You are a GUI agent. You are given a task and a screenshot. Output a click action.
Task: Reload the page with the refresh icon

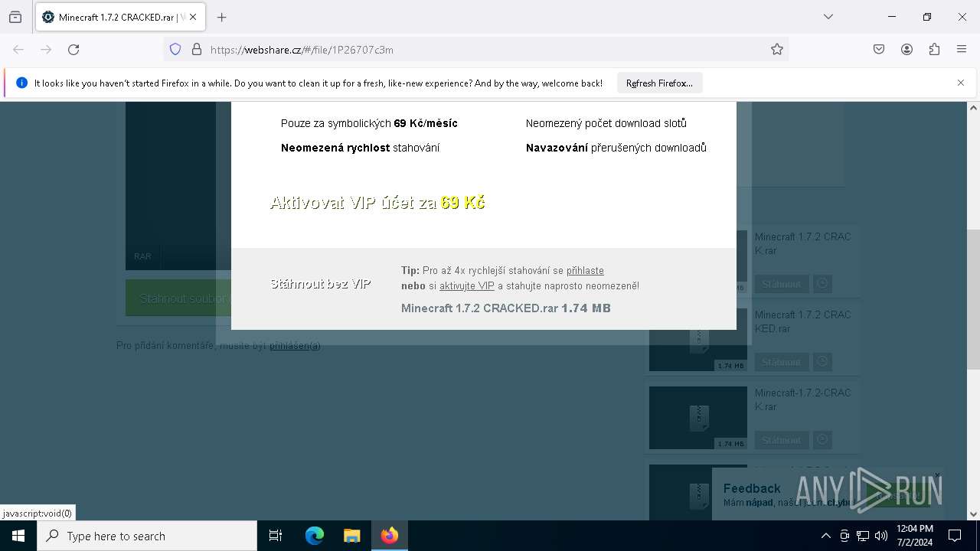[x=73, y=50]
